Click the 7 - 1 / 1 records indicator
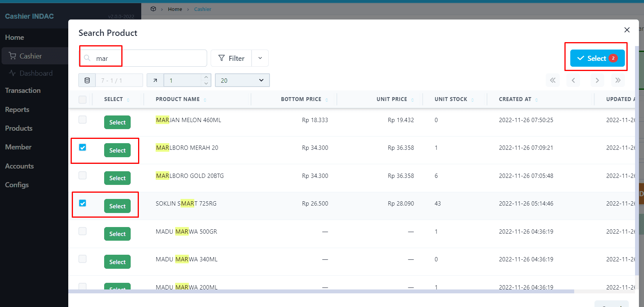 [x=119, y=80]
